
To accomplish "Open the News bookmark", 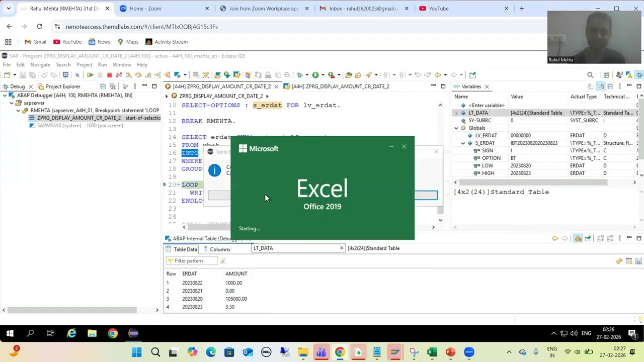I will (99, 42).
